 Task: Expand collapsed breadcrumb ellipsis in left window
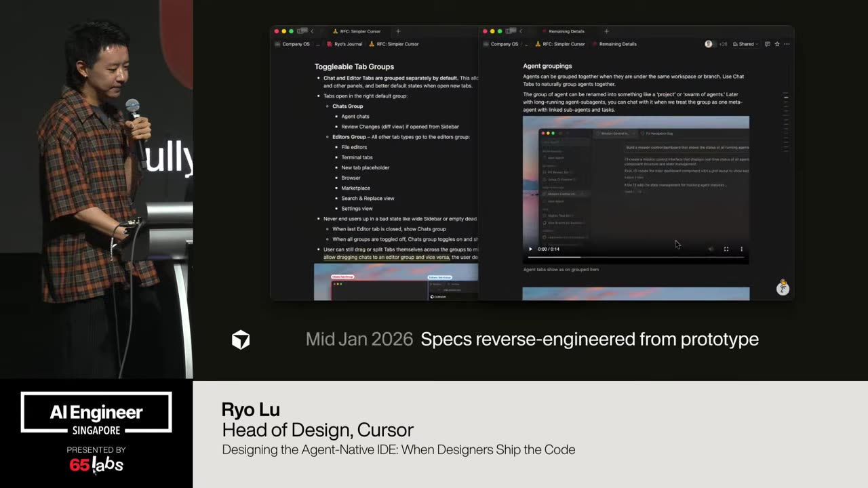(x=318, y=44)
